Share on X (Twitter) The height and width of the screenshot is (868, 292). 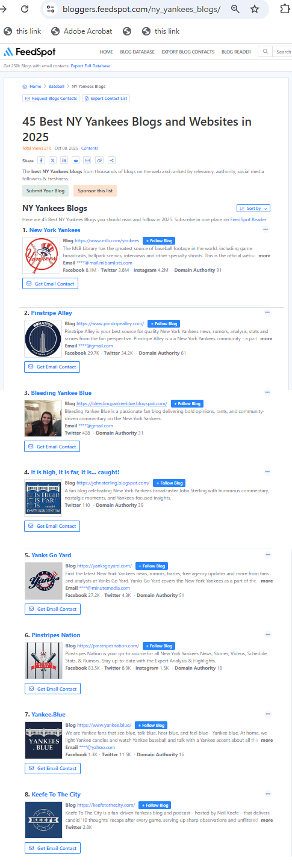(x=53, y=160)
